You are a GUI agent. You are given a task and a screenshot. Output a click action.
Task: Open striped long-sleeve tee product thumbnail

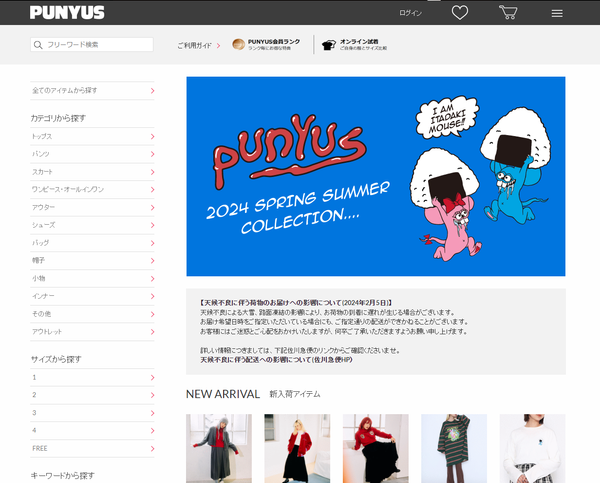(x=454, y=449)
